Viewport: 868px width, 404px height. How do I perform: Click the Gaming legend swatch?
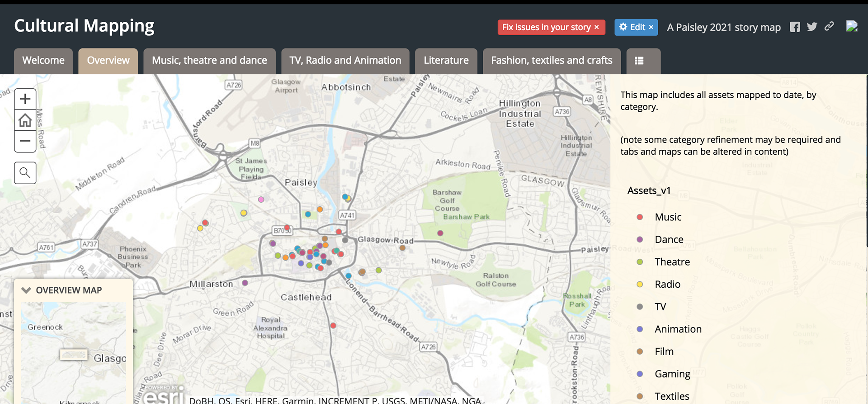[x=640, y=374]
